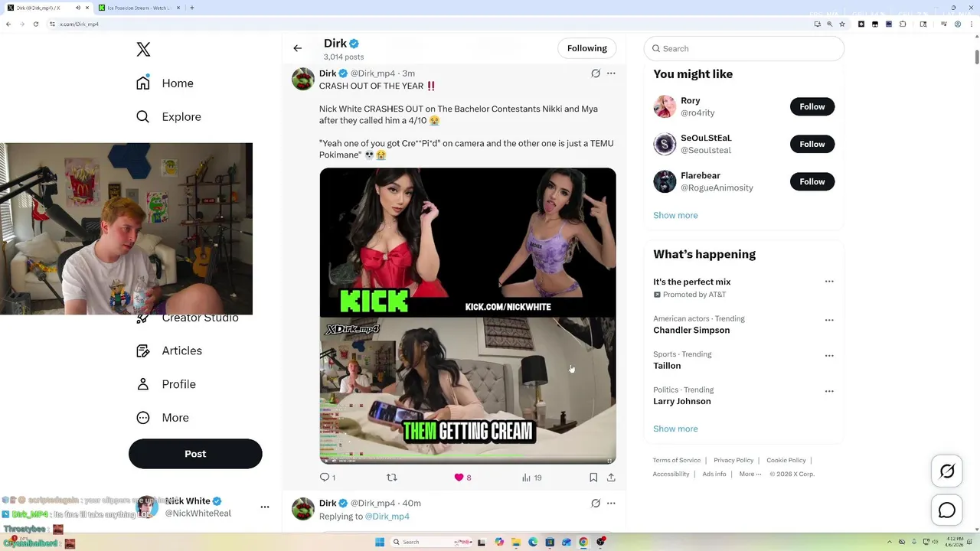Expand the More menu in sidebar
Viewport: 980px width, 551px height.
point(163,418)
